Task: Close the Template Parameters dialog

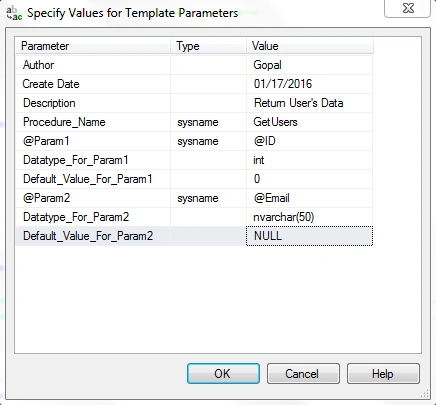Action: click(407, 8)
